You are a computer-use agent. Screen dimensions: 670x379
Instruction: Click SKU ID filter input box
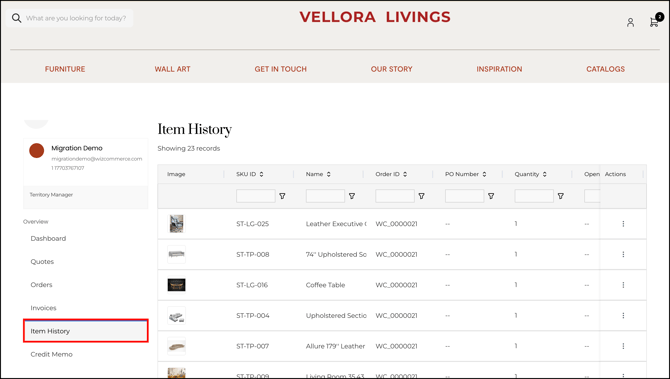coord(256,196)
